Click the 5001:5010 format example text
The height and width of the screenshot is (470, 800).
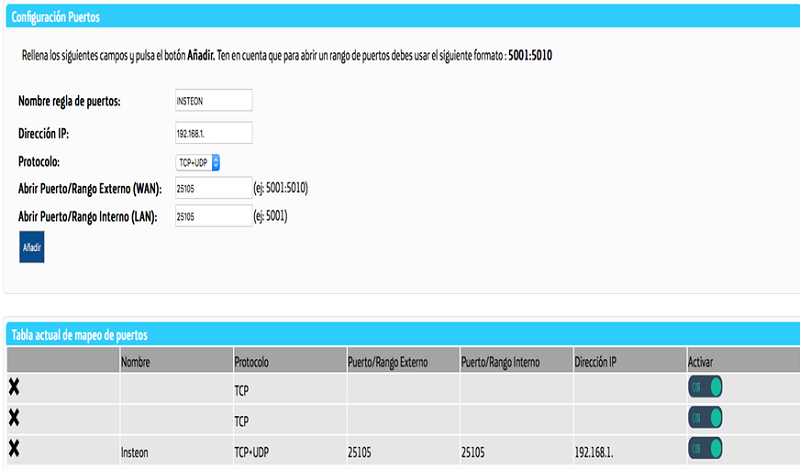[530, 55]
